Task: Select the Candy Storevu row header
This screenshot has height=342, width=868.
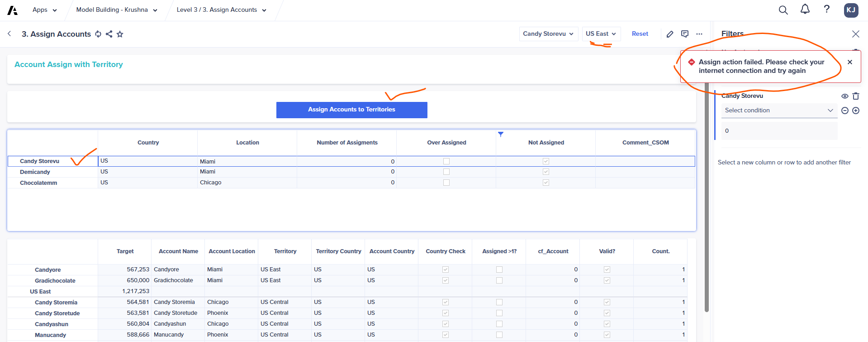Action: (53, 161)
